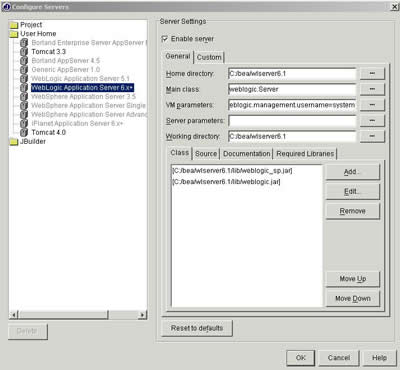Click the tree horizontal scrollbar thumb
Viewport: 400px width, 370px height.
[x=63, y=314]
